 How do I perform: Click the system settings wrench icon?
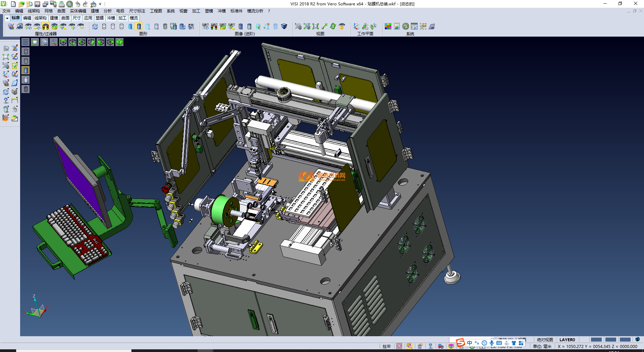pyautogui.click(x=406, y=26)
